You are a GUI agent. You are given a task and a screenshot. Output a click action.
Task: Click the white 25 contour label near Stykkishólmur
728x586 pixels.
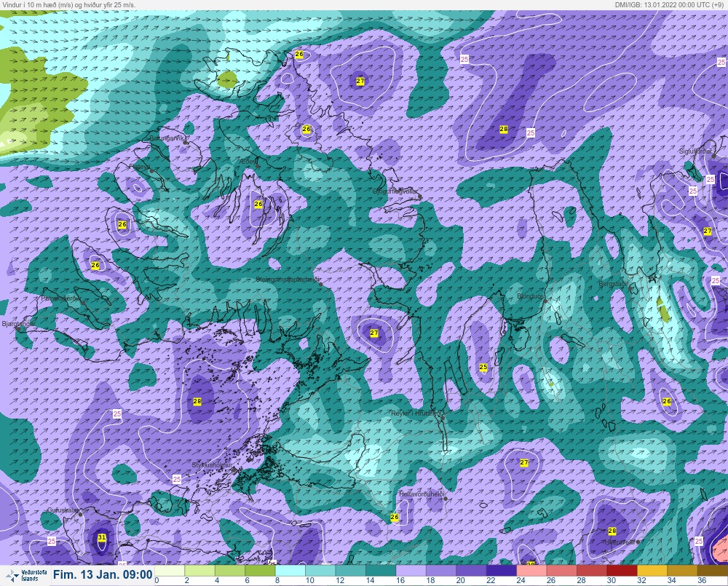point(176,479)
